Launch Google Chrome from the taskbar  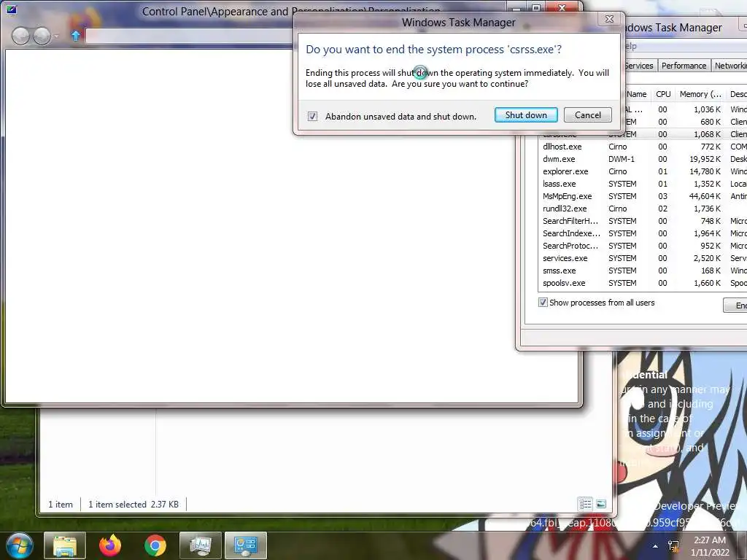click(155, 545)
